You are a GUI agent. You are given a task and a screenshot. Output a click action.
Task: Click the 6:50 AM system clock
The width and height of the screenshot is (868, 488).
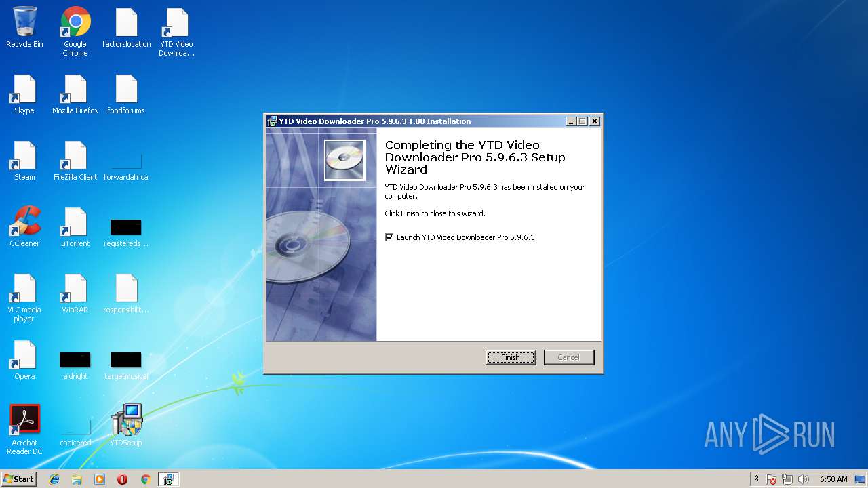[833, 479]
